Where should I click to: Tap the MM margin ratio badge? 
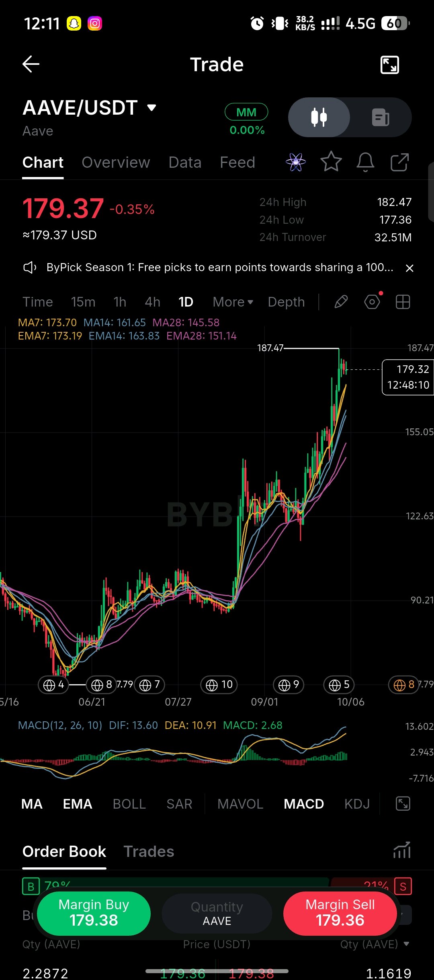pos(246,112)
